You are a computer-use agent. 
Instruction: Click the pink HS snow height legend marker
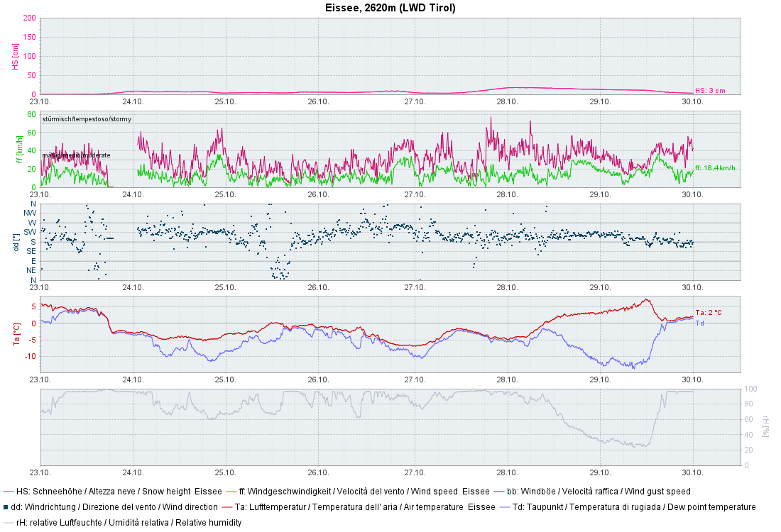pyautogui.click(x=8, y=491)
